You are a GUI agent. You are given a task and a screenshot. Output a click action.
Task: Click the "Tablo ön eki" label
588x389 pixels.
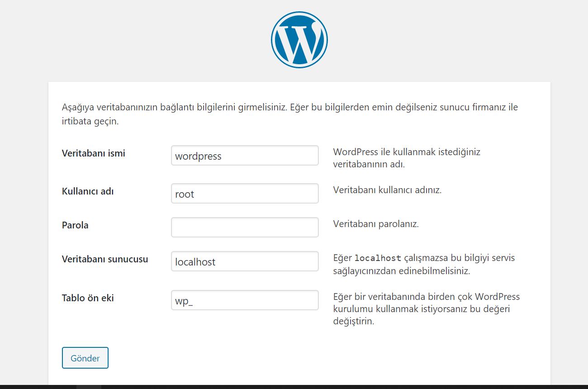88,298
